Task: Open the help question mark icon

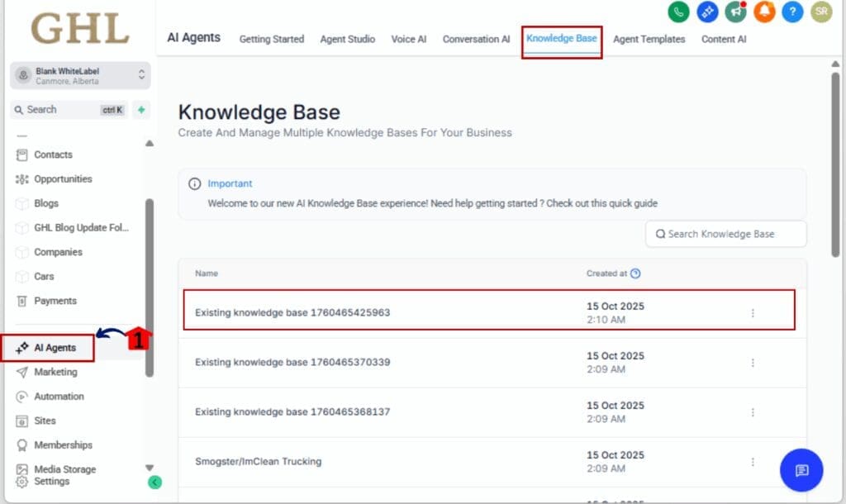Action: [x=791, y=13]
